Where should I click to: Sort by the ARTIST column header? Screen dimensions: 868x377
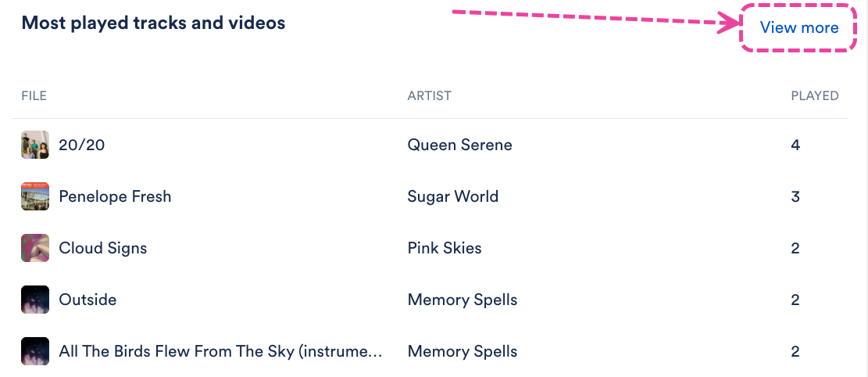coord(429,95)
